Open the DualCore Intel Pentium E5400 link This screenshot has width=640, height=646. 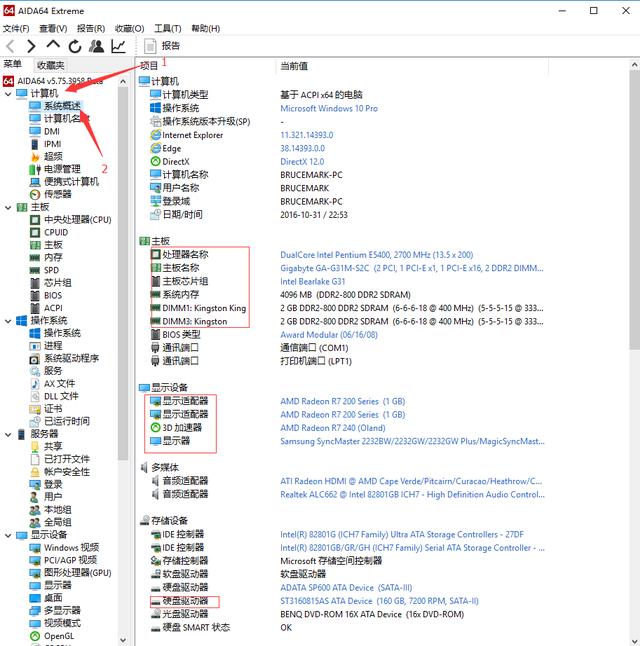pyautogui.click(x=377, y=255)
